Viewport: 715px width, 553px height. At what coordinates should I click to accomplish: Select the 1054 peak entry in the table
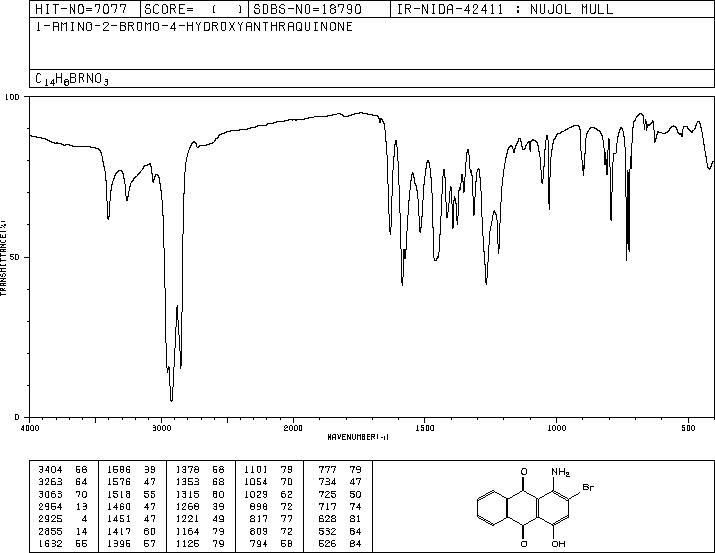269,482
